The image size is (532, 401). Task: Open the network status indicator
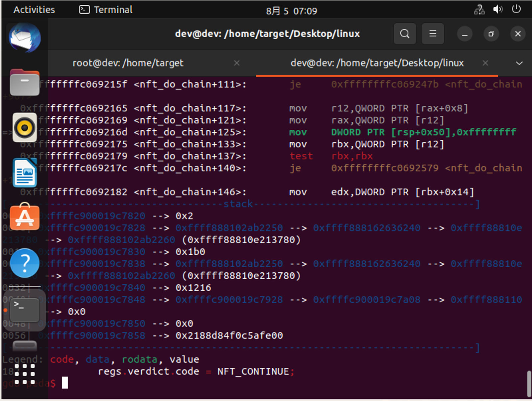click(479, 10)
